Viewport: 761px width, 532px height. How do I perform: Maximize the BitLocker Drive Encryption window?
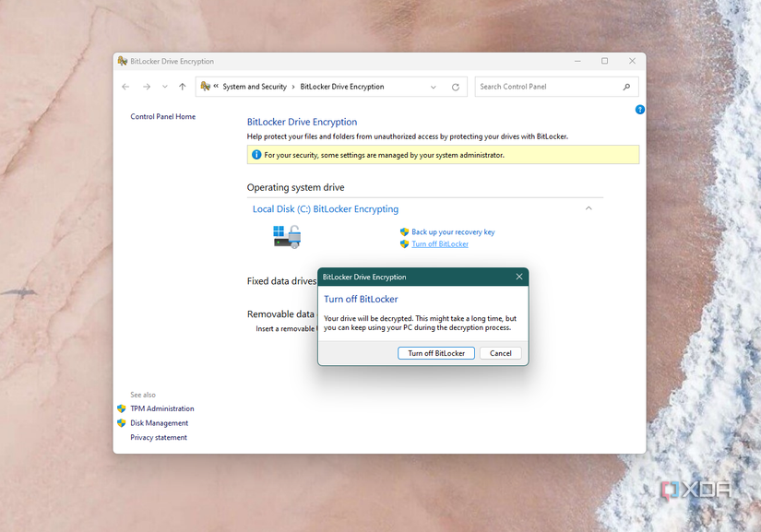605,61
